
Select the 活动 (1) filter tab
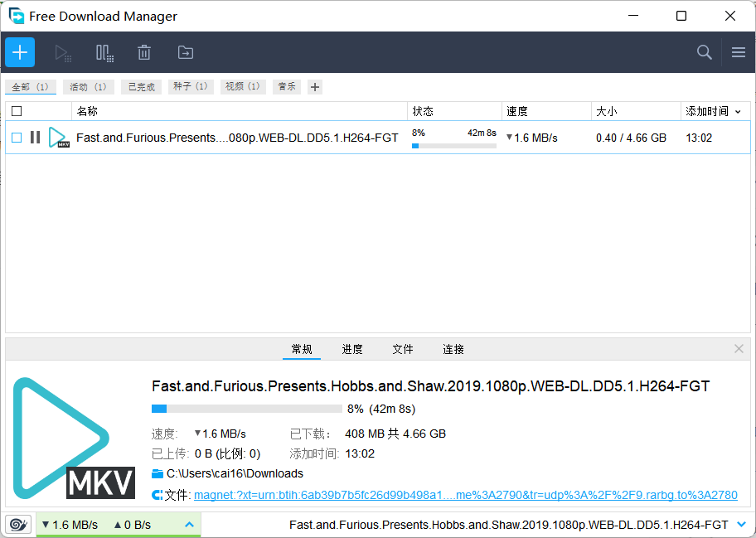point(88,87)
